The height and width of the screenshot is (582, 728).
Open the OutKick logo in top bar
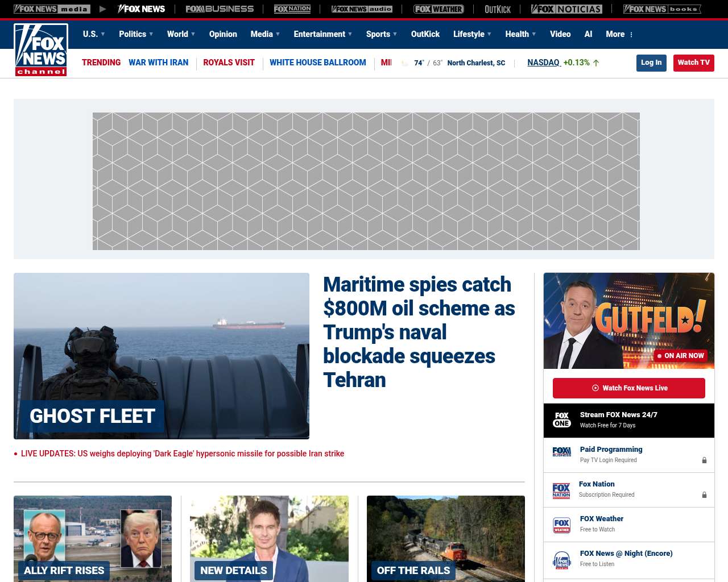coord(498,9)
